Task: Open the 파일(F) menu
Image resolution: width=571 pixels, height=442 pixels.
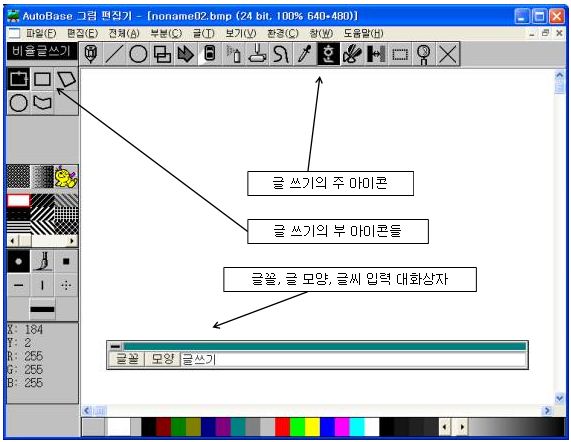Action: click(41, 33)
